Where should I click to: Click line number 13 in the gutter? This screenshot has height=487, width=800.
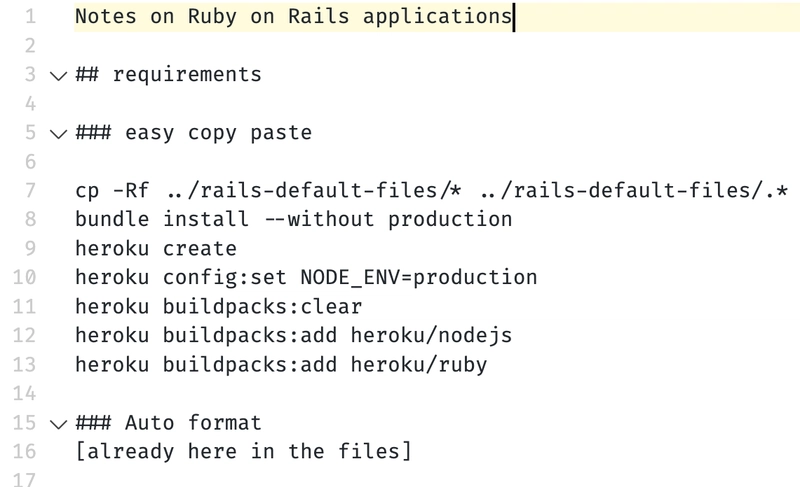(24, 365)
